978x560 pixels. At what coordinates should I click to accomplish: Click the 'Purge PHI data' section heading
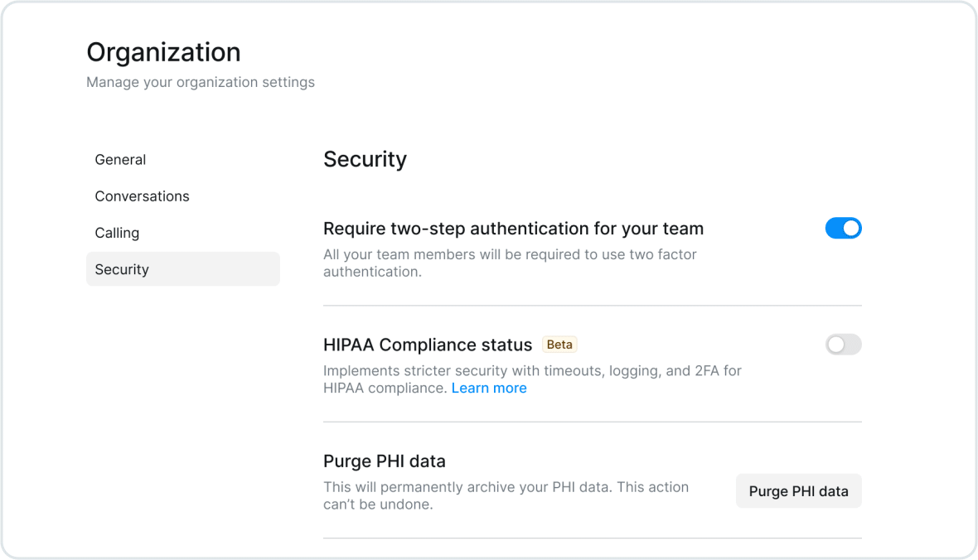coord(385,461)
